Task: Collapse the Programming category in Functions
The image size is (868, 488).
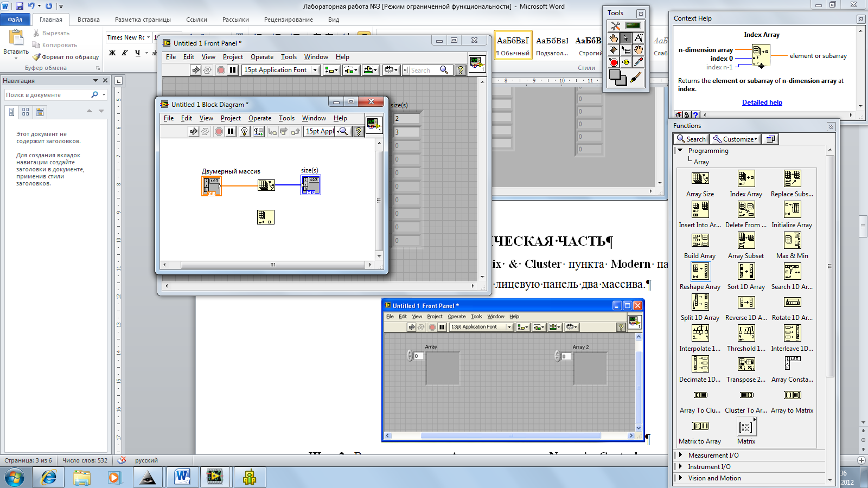Action: pos(680,150)
